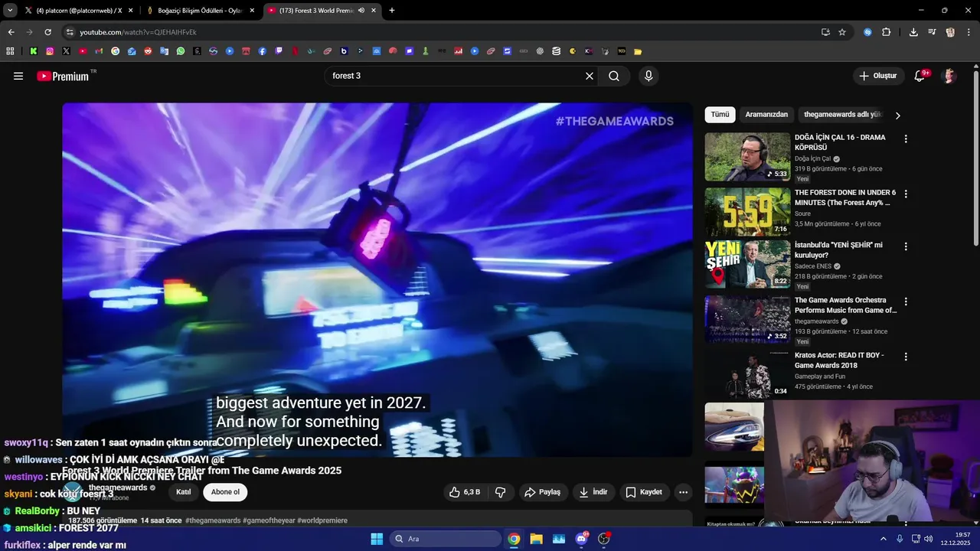
Task: Open YouTube notifications bell
Action: click(920, 76)
